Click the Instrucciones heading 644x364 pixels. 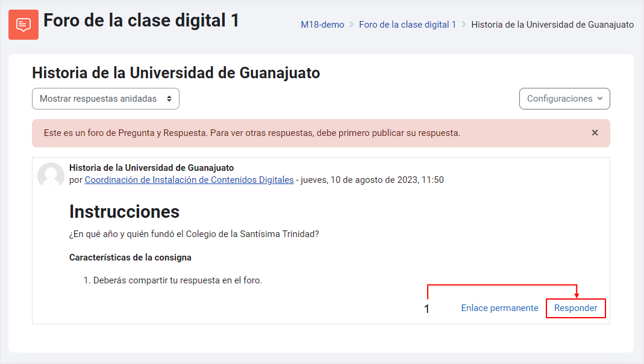(x=124, y=212)
